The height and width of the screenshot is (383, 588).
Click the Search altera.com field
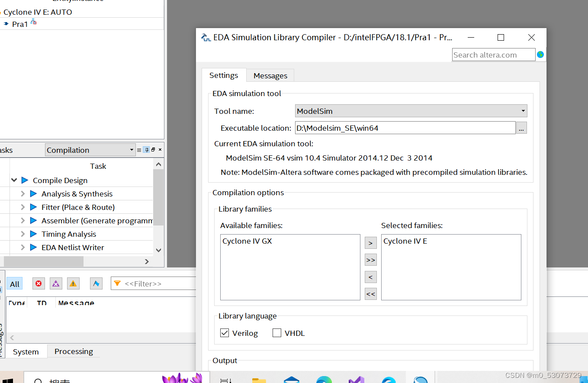coord(494,55)
